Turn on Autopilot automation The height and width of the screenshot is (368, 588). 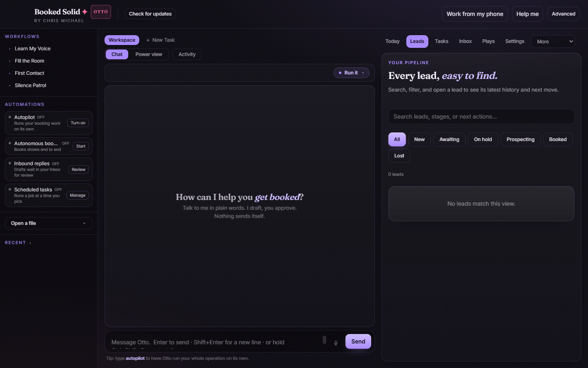point(78,123)
